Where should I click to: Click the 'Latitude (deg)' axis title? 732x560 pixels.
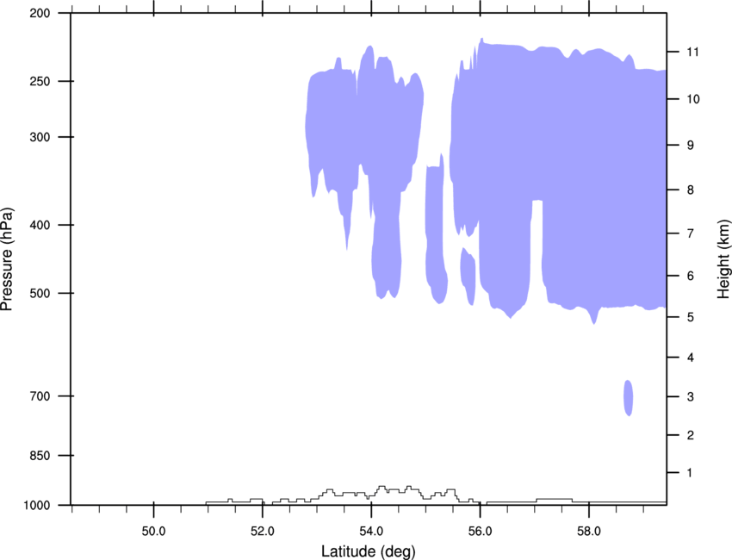point(368,551)
